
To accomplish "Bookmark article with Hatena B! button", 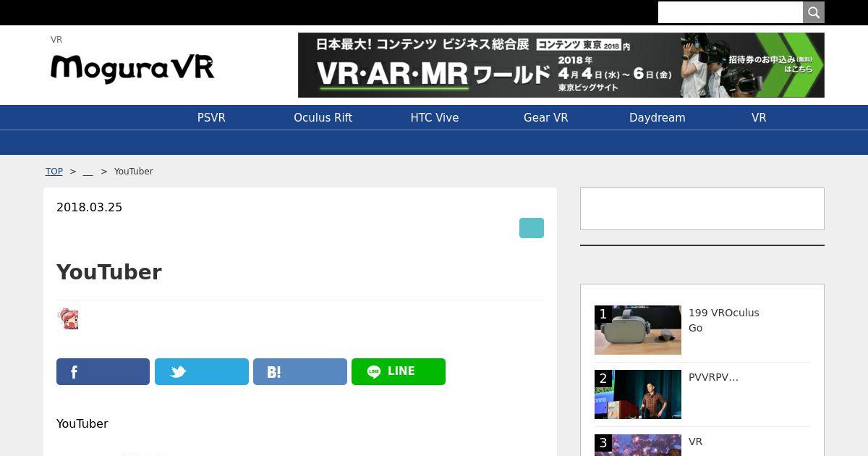I will (300, 371).
